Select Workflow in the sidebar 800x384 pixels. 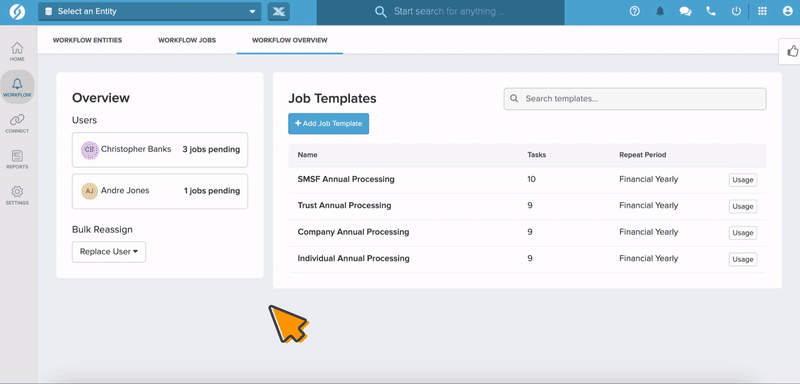point(17,87)
